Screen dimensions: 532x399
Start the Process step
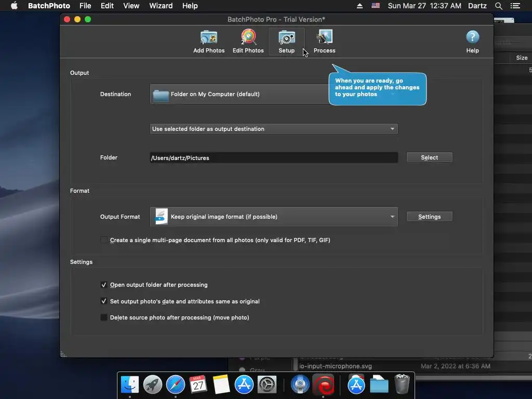tap(324, 42)
